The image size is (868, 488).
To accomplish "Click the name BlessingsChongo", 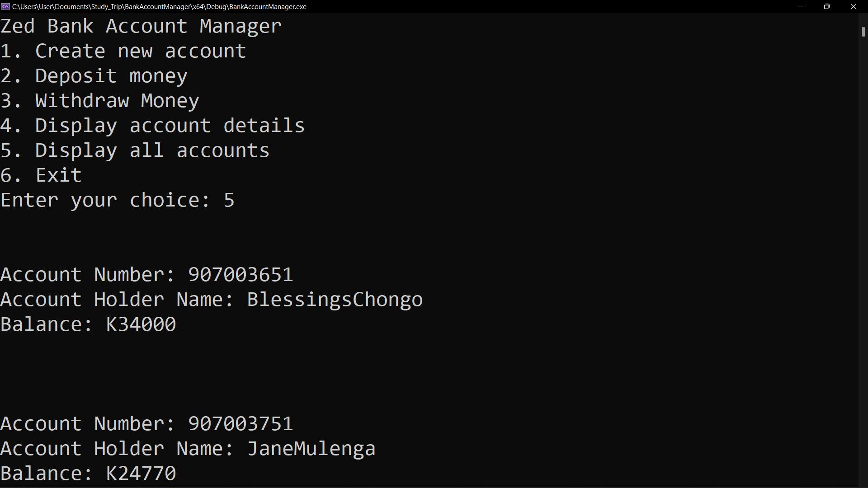I will point(335,300).
